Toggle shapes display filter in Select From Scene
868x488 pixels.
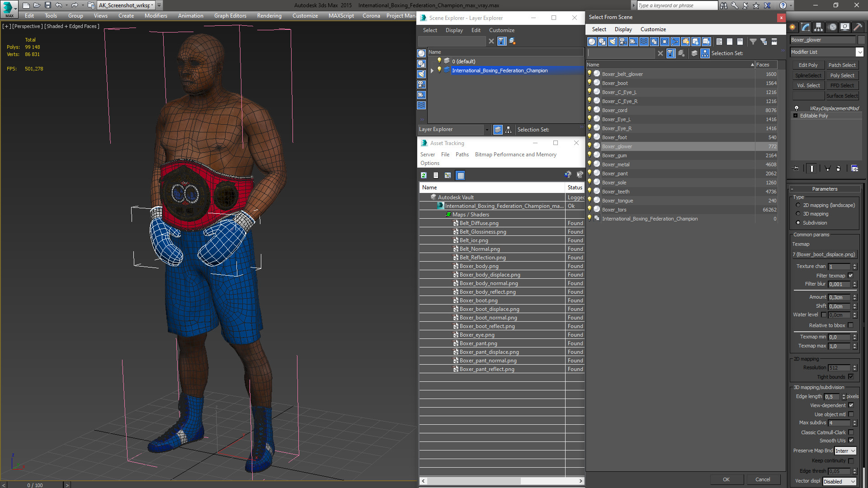[x=602, y=42]
